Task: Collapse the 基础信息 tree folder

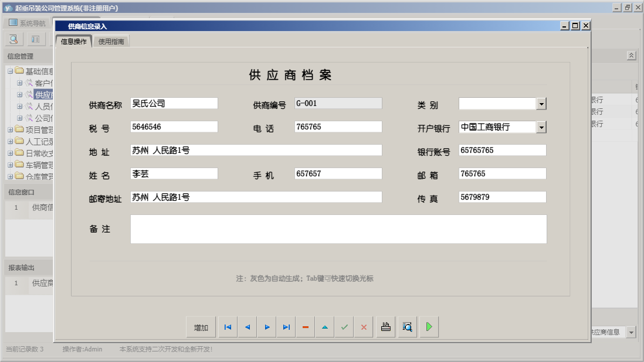Action: point(11,71)
